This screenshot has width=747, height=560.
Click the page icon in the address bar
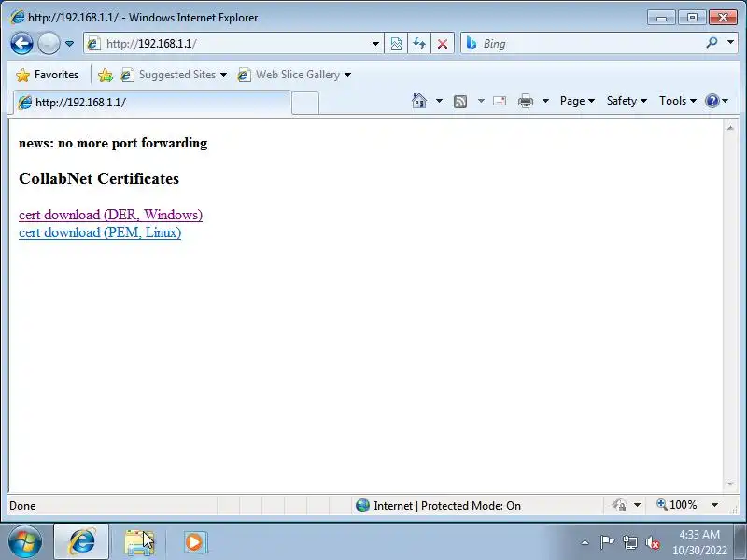pyautogui.click(x=93, y=44)
